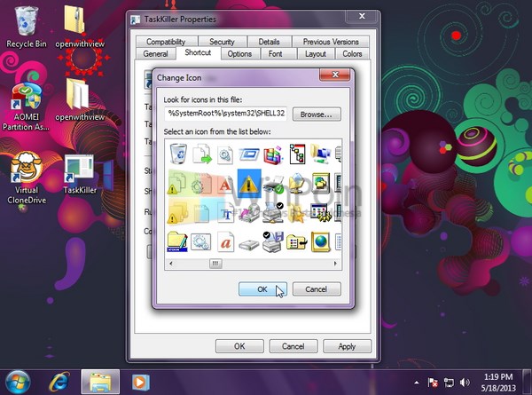Image resolution: width=532 pixels, height=395 pixels.
Task: Choose the red italic lowercase a font icon
Action: pyautogui.click(x=225, y=241)
